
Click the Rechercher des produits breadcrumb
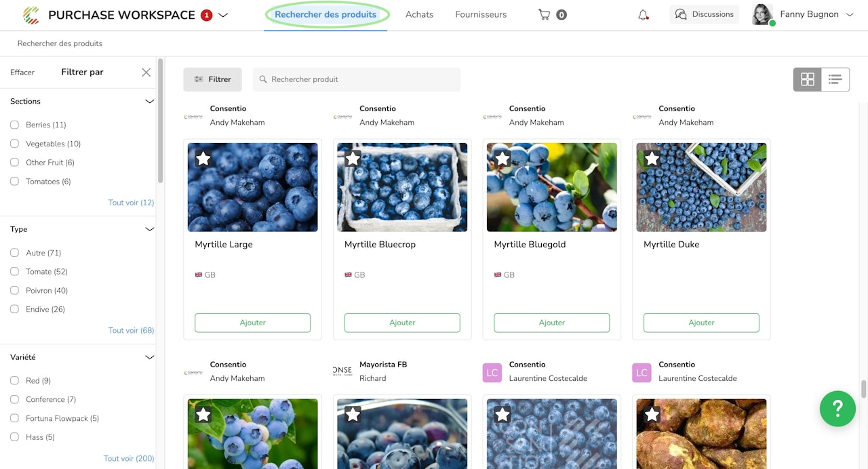pyautogui.click(x=60, y=43)
